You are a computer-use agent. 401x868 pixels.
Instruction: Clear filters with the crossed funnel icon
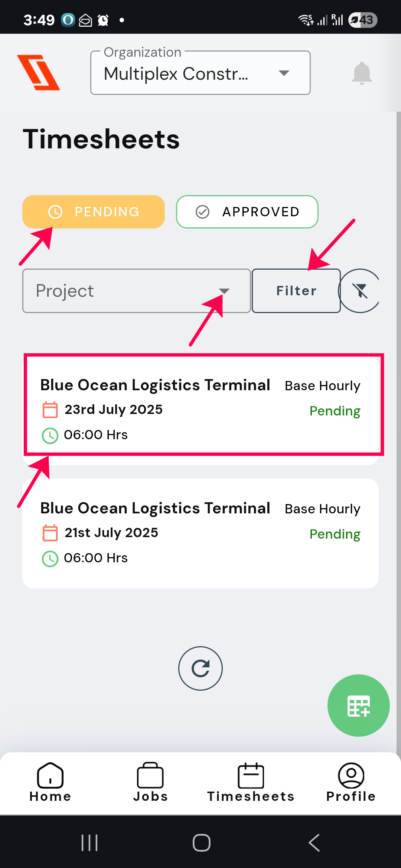click(360, 291)
